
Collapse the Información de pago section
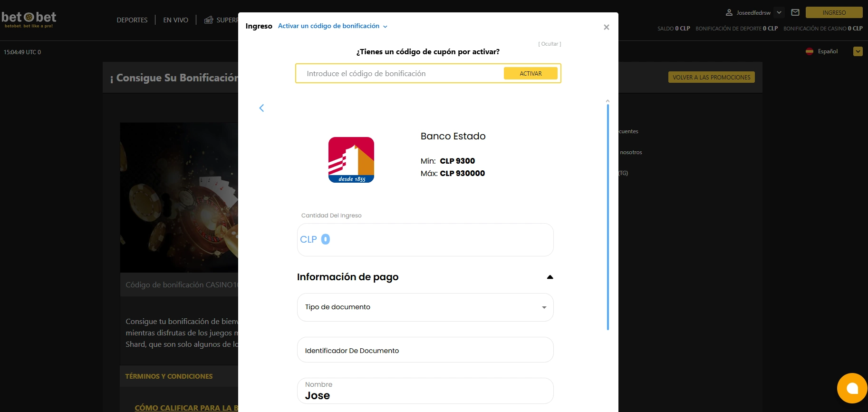550,277
